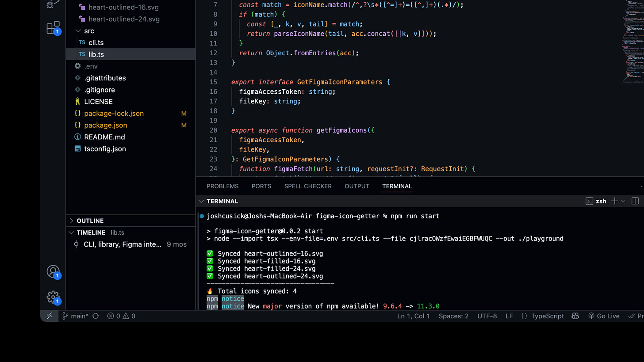The image size is (644, 362).
Task: Split the terminal panel
Action: click(x=635, y=201)
